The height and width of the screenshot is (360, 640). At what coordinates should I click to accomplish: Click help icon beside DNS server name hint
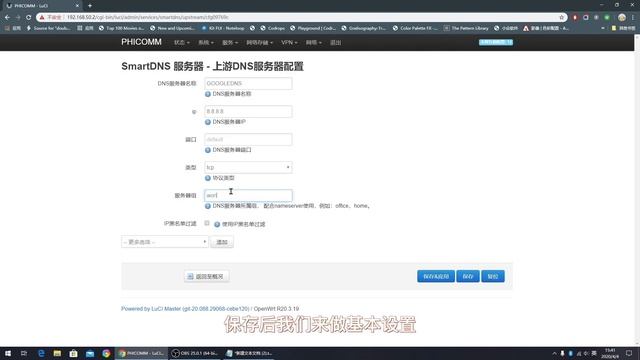click(x=208, y=94)
